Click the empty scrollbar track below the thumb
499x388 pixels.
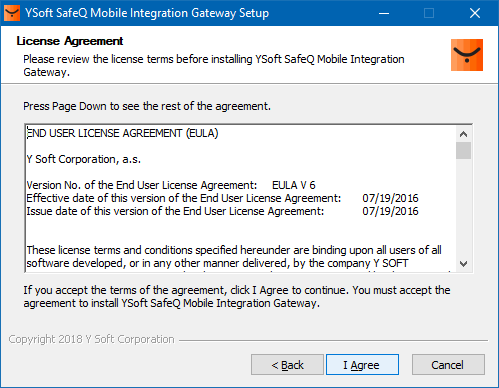(x=463, y=207)
